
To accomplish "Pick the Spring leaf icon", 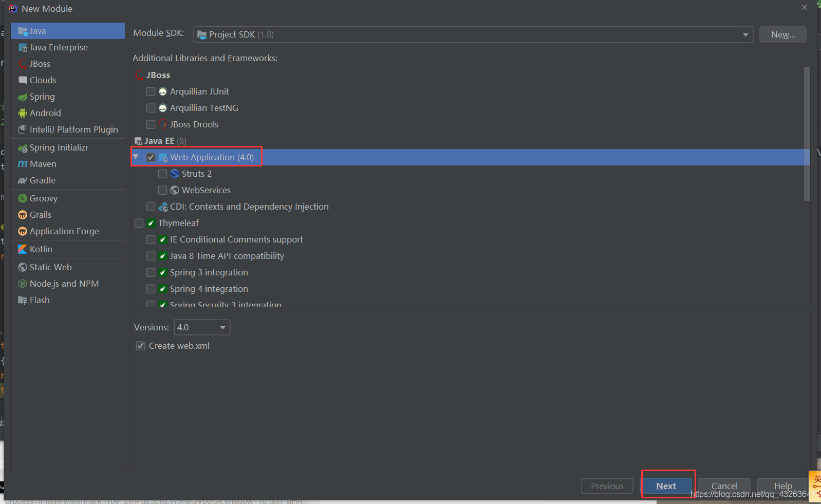I will pyautogui.click(x=23, y=97).
